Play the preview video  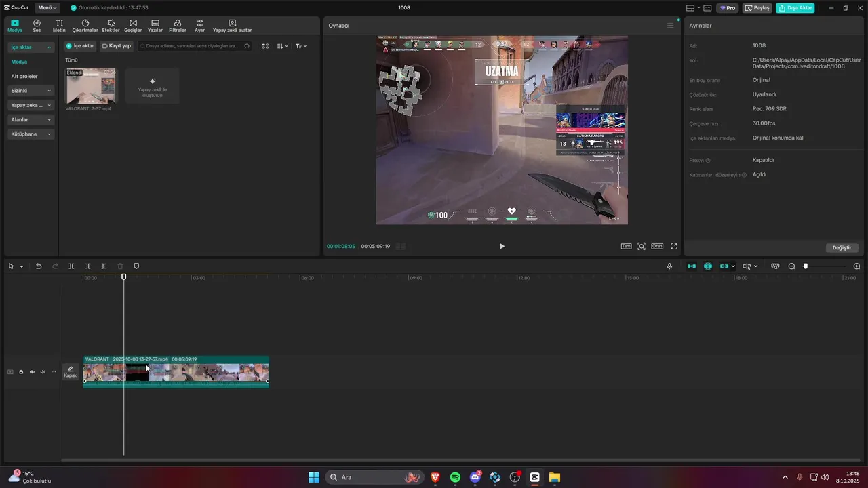(x=502, y=246)
